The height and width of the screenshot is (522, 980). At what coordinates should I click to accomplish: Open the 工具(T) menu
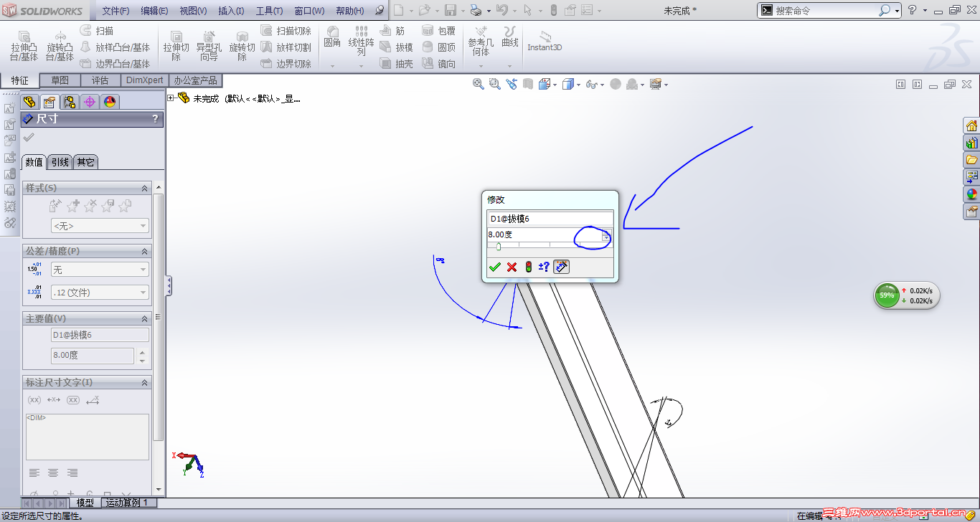click(x=269, y=11)
